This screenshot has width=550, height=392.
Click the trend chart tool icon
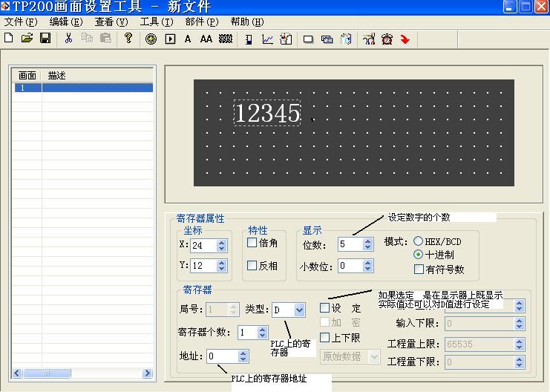coord(267,39)
